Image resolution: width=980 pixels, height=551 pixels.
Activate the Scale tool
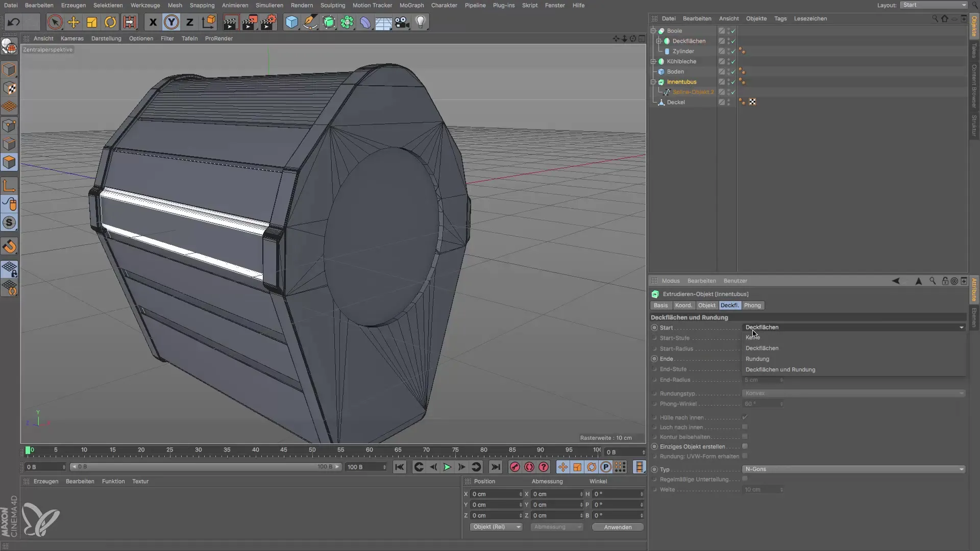click(92, 22)
